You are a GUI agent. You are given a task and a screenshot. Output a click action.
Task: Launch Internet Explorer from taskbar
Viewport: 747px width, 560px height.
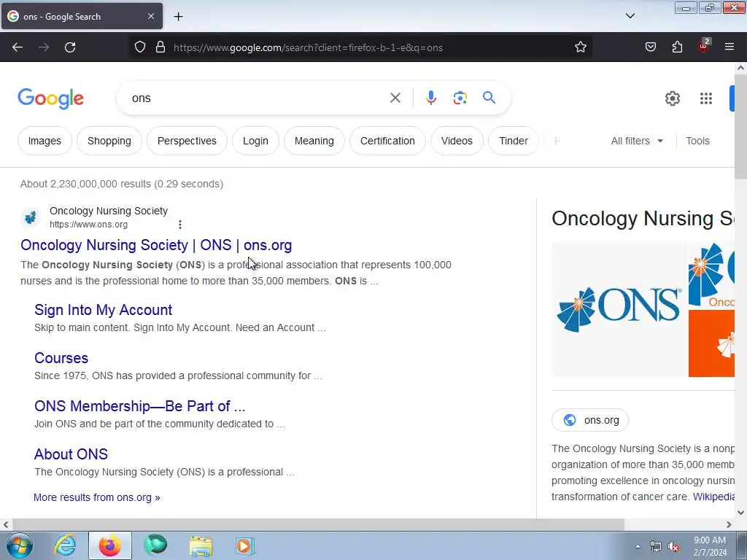(65, 545)
